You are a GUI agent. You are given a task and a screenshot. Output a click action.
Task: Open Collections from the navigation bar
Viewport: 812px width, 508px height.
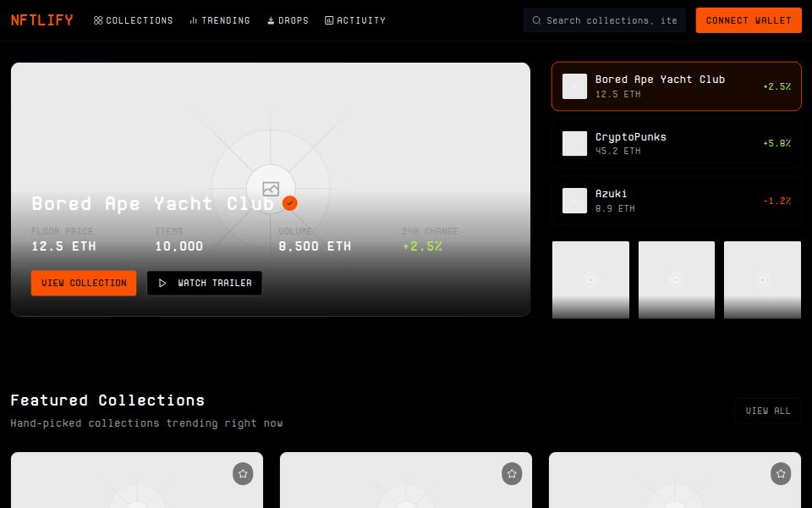click(133, 20)
